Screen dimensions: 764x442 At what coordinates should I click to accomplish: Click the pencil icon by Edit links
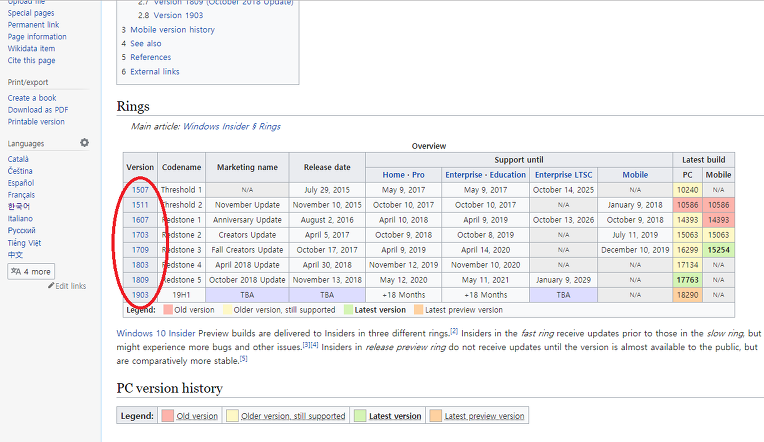[x=51, y=286]
